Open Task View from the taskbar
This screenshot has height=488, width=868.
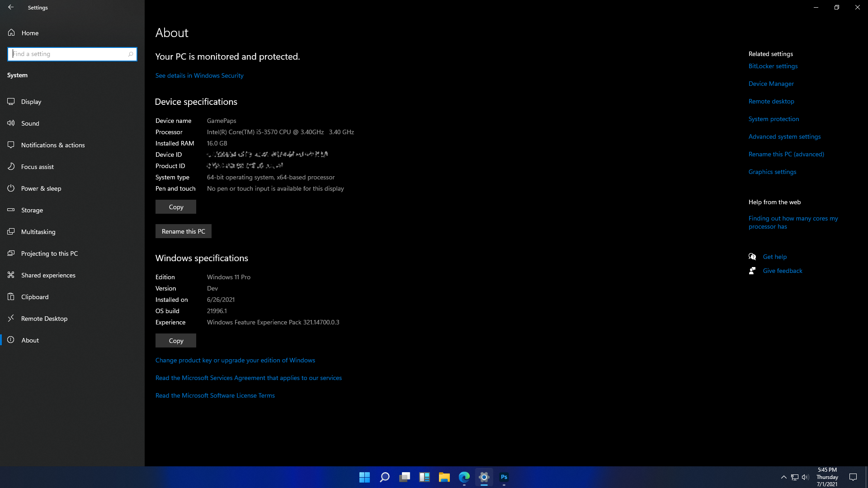tap(404, 477)
